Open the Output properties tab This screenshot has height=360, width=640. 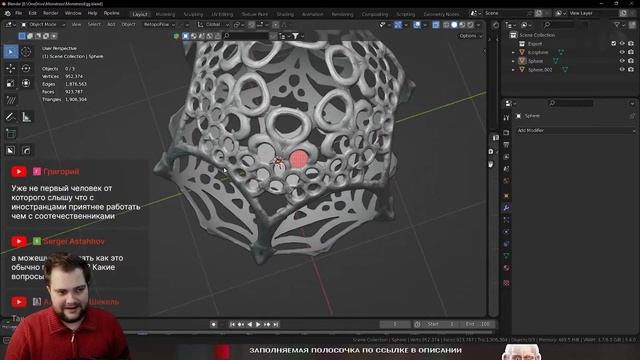[507, 145]
